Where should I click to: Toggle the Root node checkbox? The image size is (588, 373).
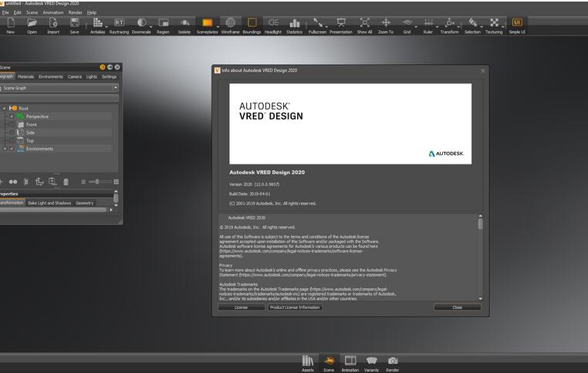[x=4, y=108]
